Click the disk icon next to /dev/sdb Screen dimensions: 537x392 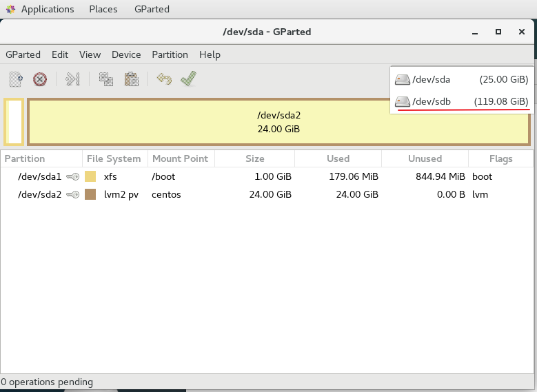click(x=403, y=102)
